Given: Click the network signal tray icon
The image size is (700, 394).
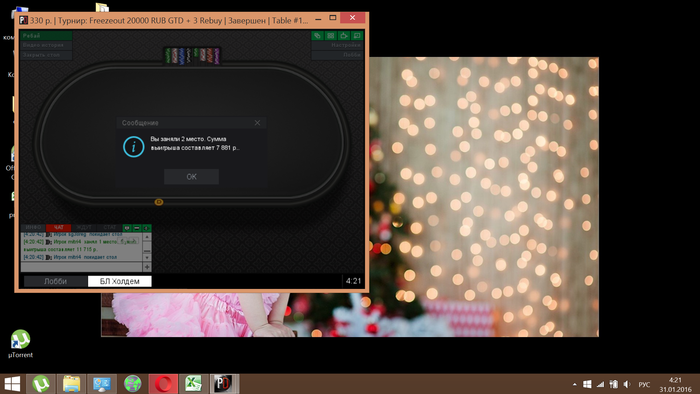Looking at the screenshot, I should tap(600, 384).
